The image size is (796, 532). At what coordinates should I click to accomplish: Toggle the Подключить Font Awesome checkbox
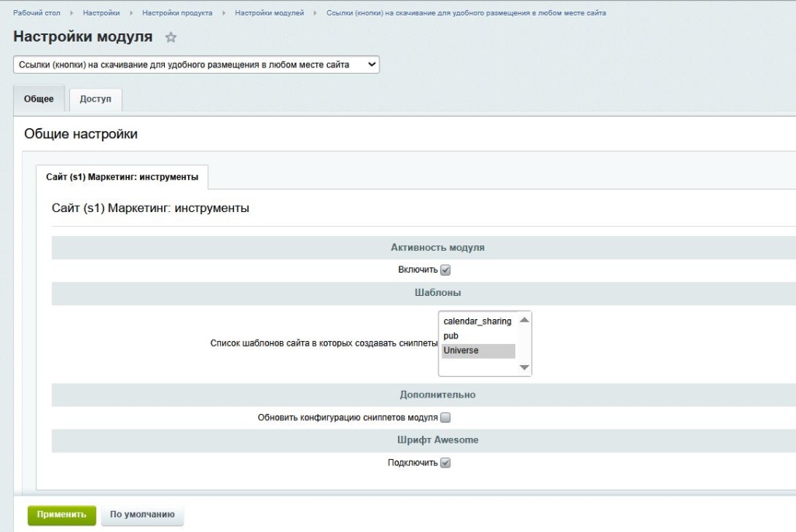(x=445, y=463)
